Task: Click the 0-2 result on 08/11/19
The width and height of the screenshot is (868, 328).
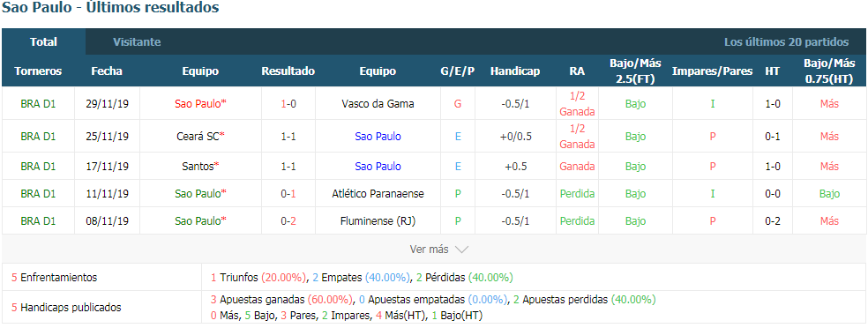Action: point(288,220)
